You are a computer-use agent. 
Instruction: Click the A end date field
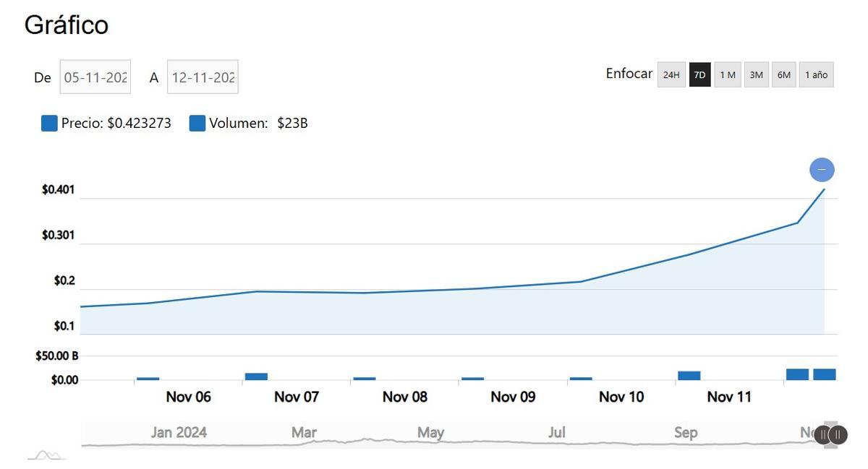pyautogui.click(x=203, y=77)
